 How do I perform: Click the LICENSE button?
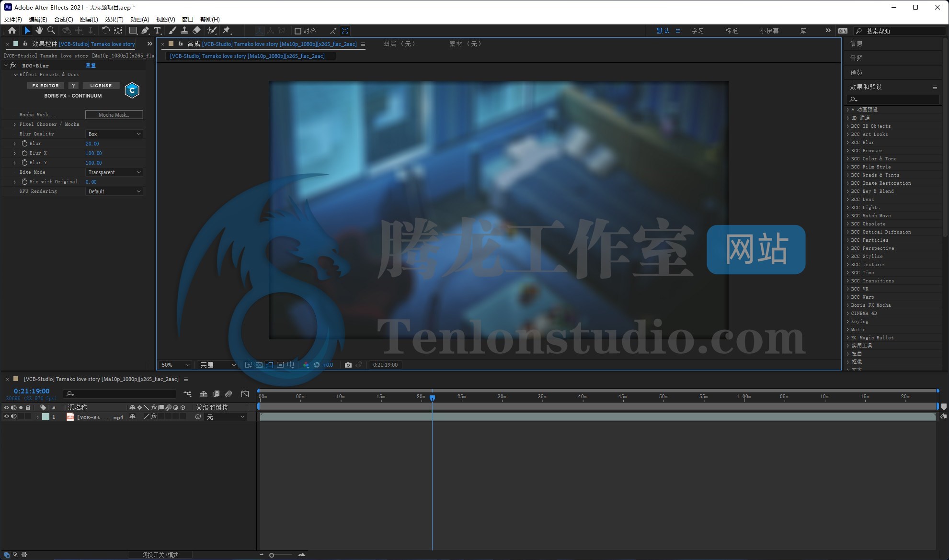click(x=101, y=86)
